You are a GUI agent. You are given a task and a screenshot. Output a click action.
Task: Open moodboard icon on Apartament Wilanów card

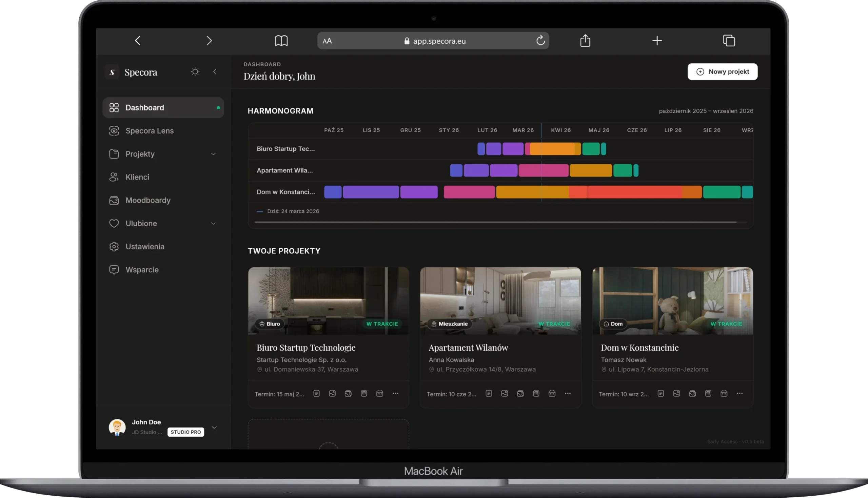pos(520,393)
